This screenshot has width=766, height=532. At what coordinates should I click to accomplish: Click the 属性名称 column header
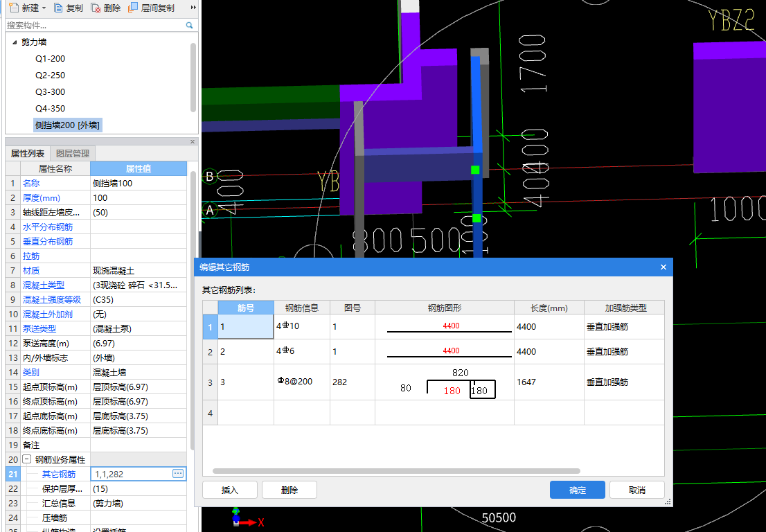(x=55, y=168)
